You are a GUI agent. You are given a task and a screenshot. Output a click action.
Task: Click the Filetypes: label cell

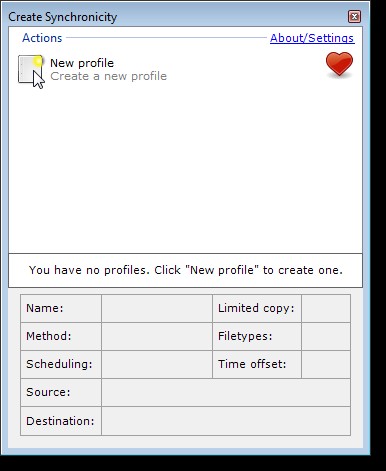tap(257, 336)
